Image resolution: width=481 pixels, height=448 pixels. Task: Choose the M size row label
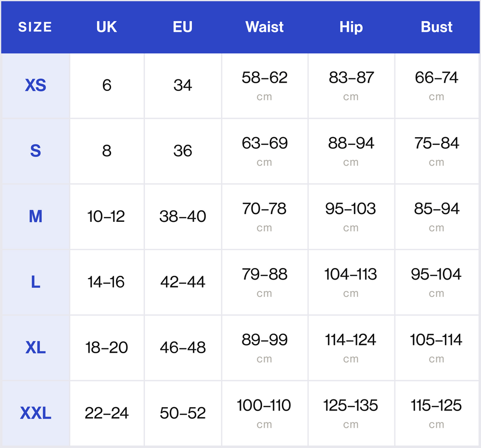pyautogui.click(x=36, y=217)
